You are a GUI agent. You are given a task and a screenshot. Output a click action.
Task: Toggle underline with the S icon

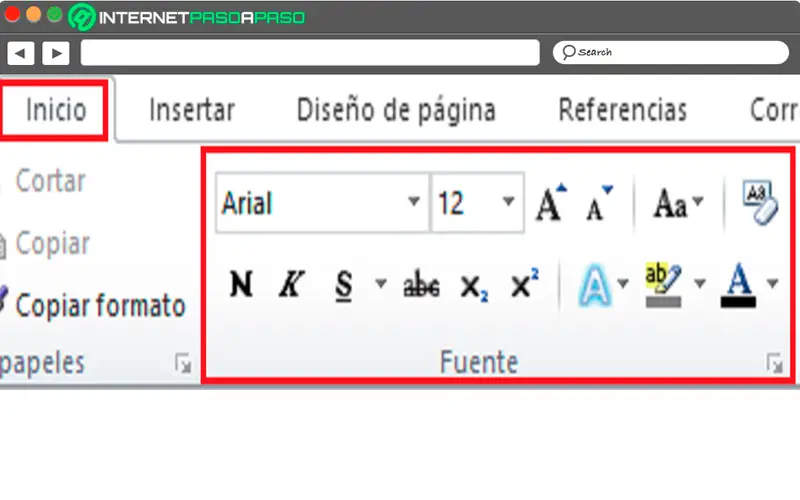[x=344, y=285]
